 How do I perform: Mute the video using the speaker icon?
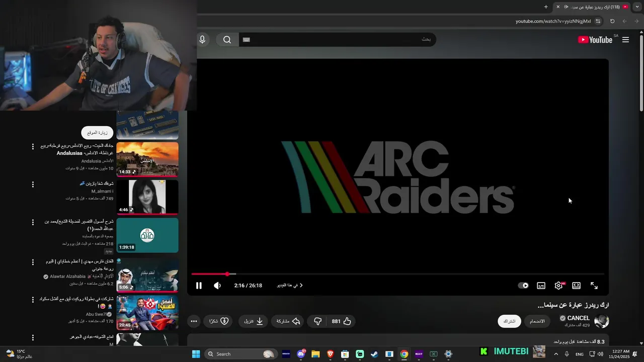click(217, 286)
